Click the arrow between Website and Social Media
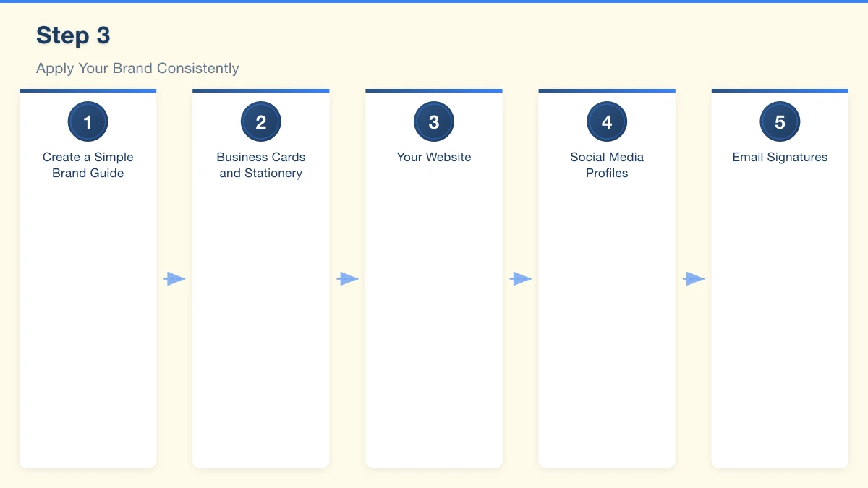Image resolution: width=868 pixels, height=488 pixels. click(520, 278)
